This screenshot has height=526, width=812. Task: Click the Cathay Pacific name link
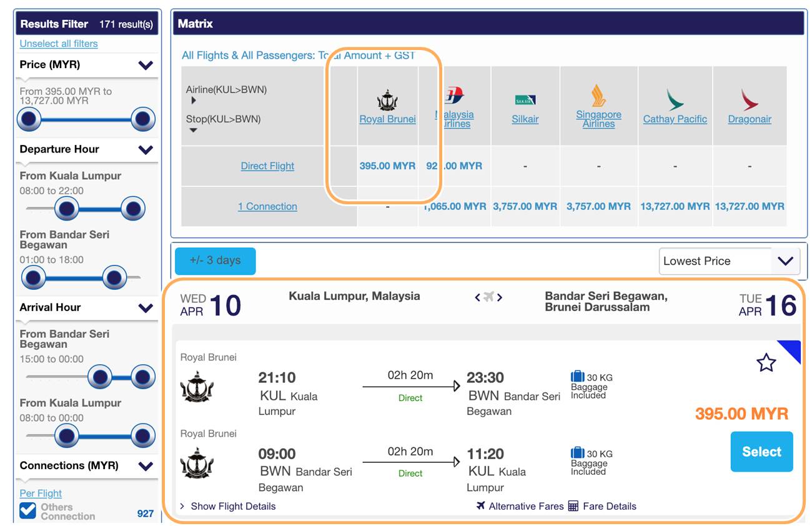675,119
